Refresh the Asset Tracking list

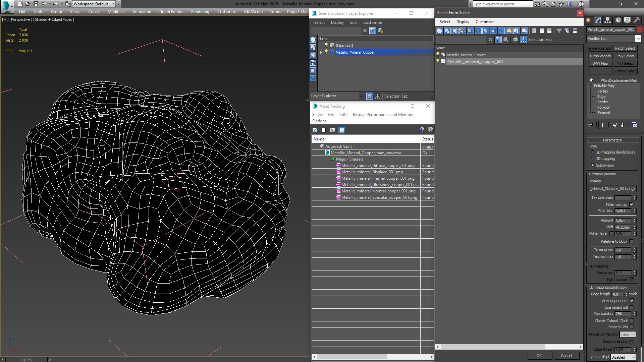(x=315, y=130)
